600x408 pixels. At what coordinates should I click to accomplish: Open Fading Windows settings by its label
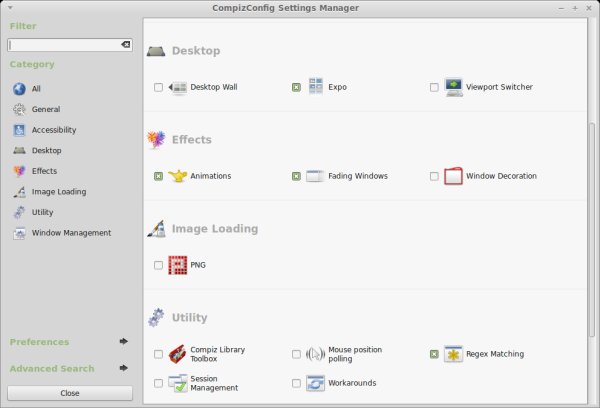pyautogui.click(x=358, y=176)
